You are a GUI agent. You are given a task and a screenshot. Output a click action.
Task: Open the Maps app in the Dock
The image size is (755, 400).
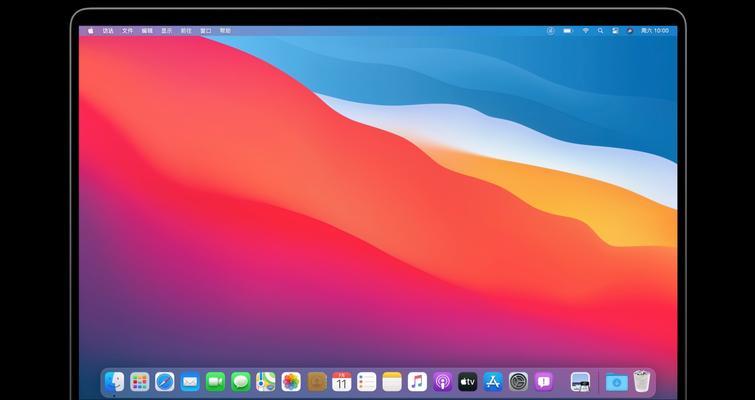(266, 382)
